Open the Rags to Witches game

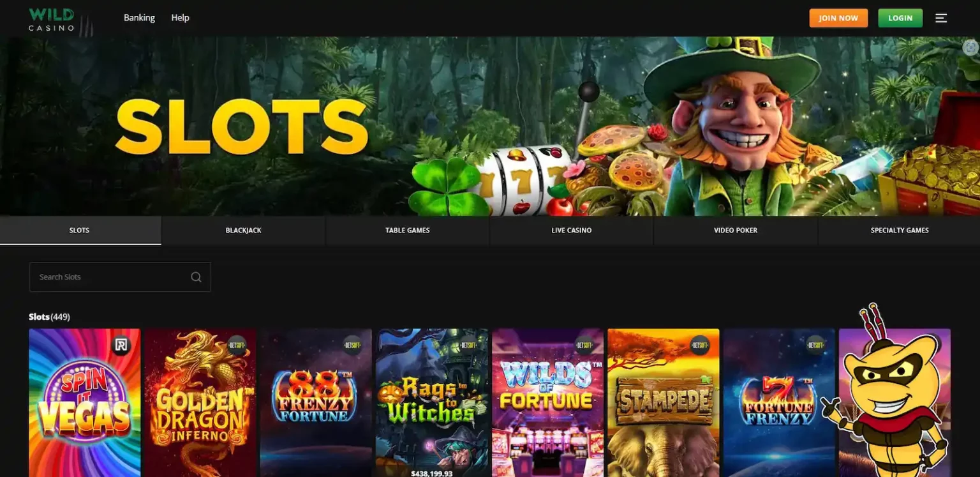tap(432, 403)
